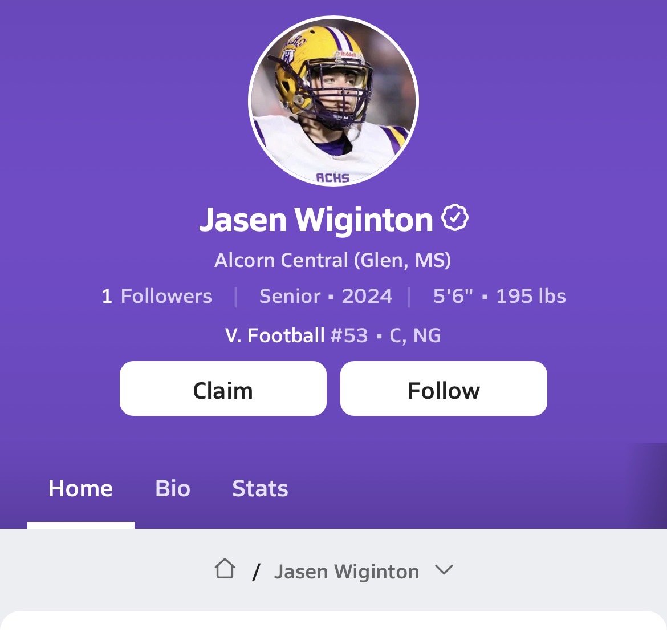Click the Jasen Wiginton breadcrumb text
The width and height of the screenshot is (667, 644).
[x=347, y=572]
